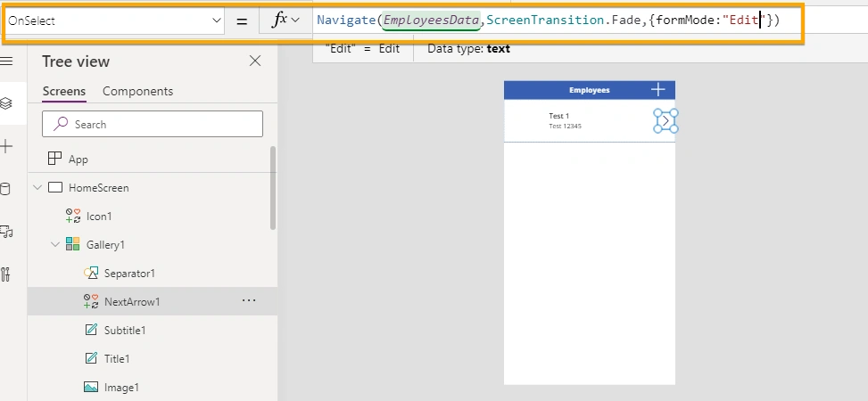Close the Tree view panel
This screenshot has width=868, height=401.
click(255, 61)
